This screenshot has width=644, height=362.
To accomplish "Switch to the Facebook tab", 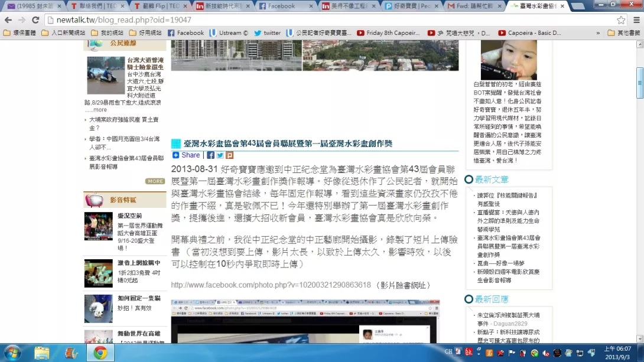I will click(x=285, y=6).
